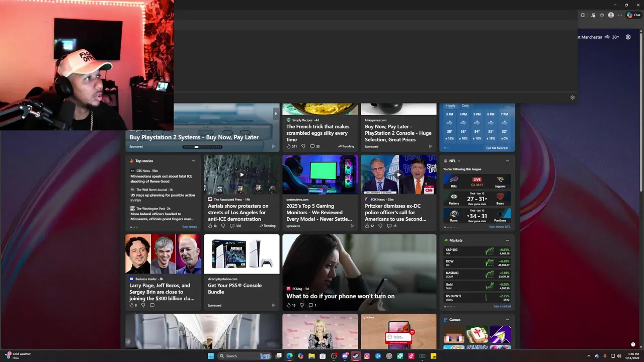Image resolution: width=644 pixels, height=362 pixels.
Task: Open Microsoft Store from taskbar
Action: point(323,356)
